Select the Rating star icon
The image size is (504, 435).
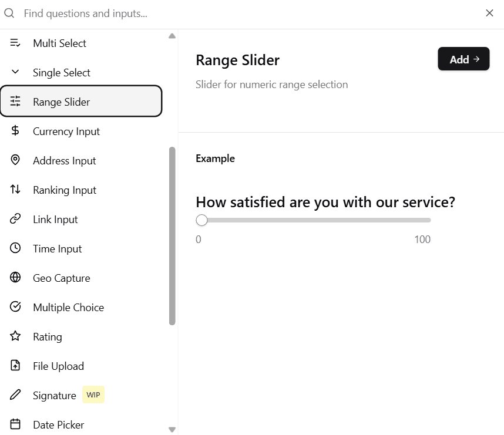pos(15,336)
